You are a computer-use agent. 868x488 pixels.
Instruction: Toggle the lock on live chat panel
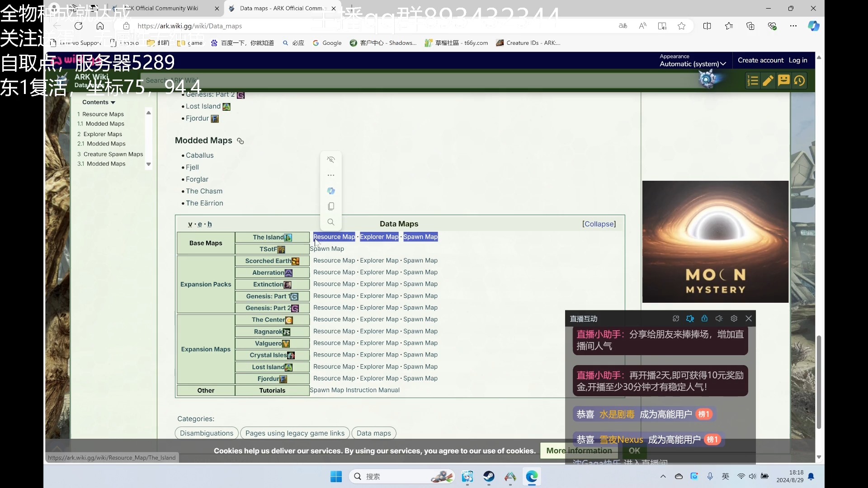(704, 319)
